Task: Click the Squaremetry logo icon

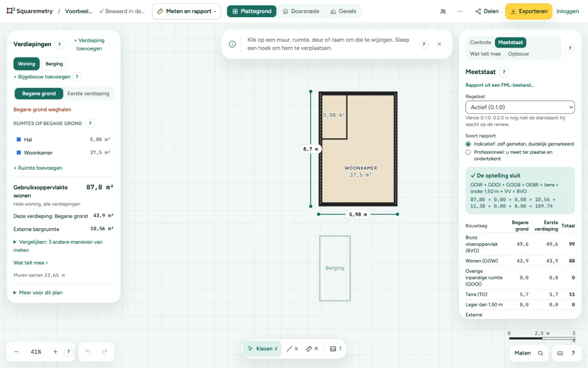Action: (10, 11)
